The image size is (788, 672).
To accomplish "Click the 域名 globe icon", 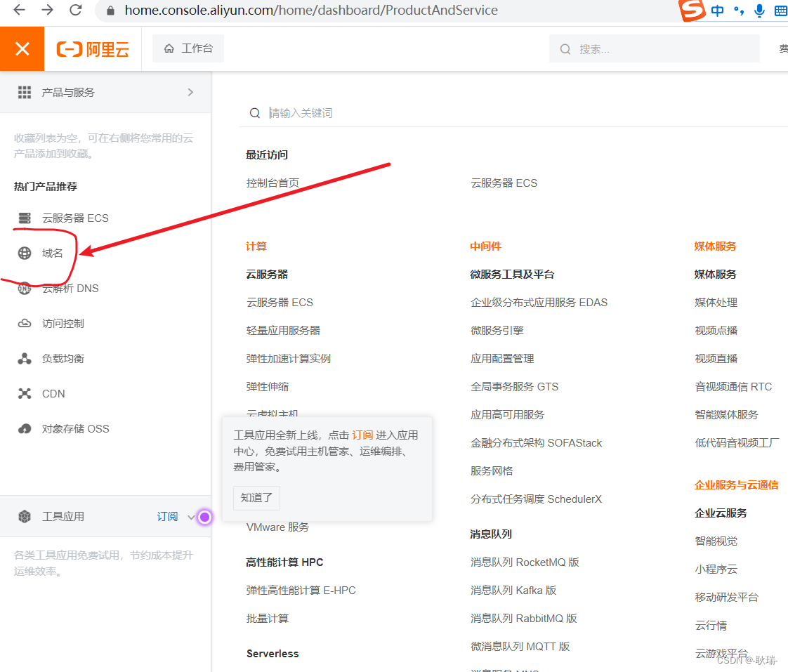I will point(25,253).
